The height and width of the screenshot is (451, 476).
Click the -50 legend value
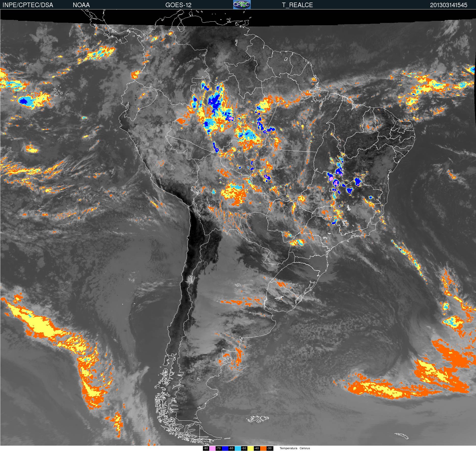point(244,448)
